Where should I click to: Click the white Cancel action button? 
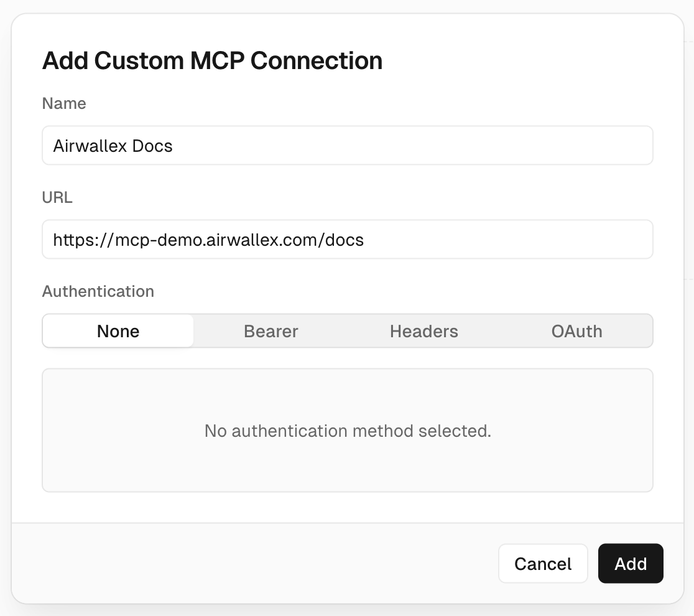543,563
